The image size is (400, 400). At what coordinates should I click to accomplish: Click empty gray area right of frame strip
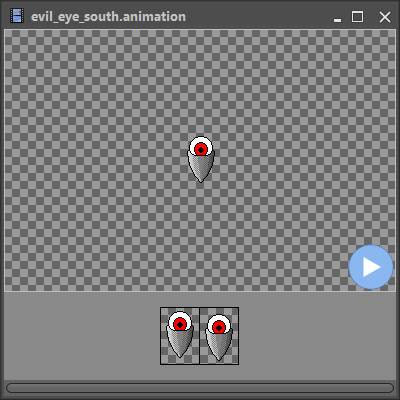click(x=317, y=336)
